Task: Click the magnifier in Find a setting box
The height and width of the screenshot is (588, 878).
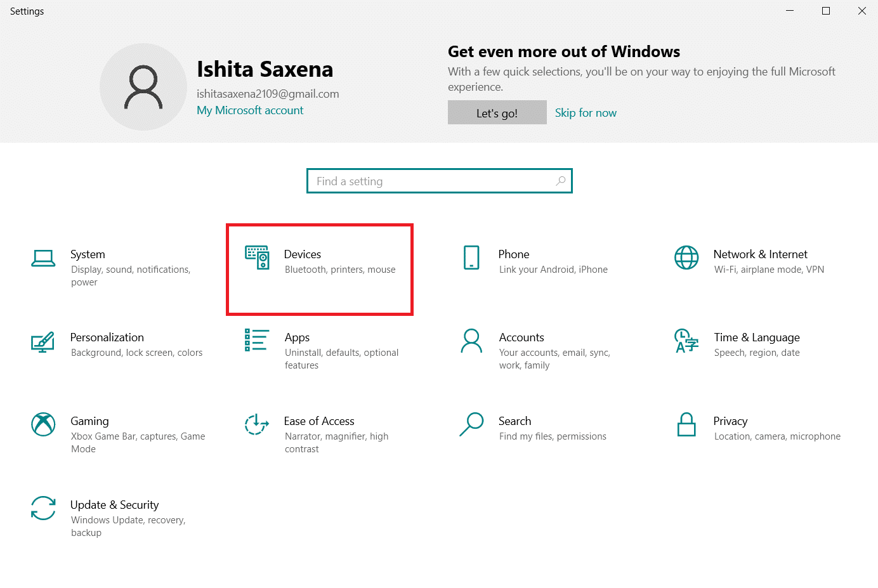Action: [x=561, y=181]
